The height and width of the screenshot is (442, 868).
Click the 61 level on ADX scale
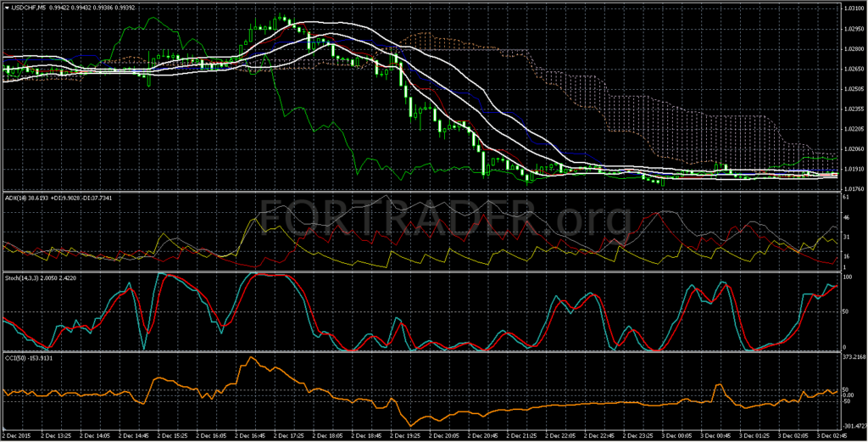847,198
